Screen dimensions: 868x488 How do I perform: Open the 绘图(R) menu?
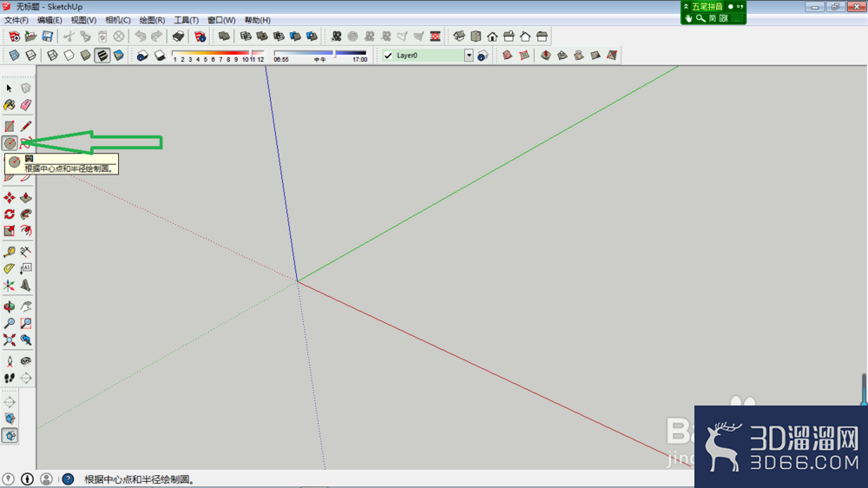coord(152,20)
